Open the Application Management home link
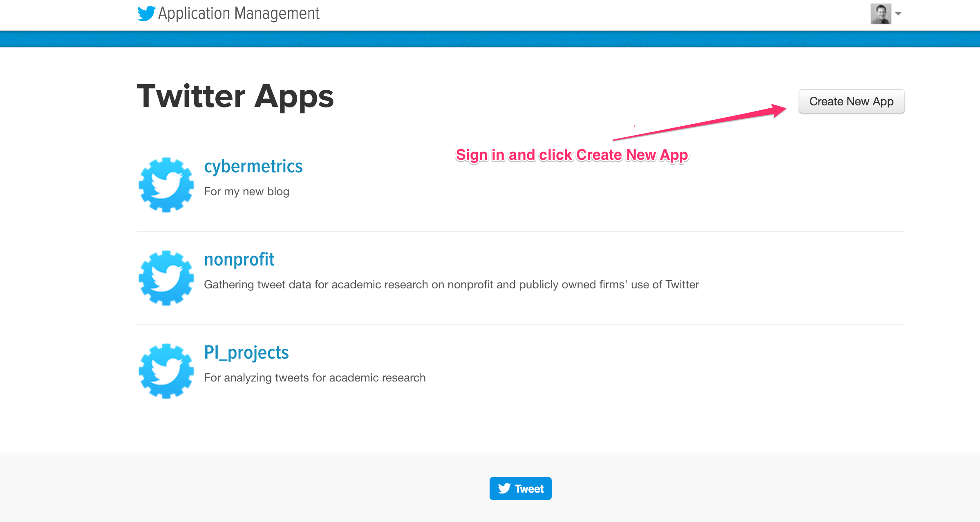 click(239, 13)
